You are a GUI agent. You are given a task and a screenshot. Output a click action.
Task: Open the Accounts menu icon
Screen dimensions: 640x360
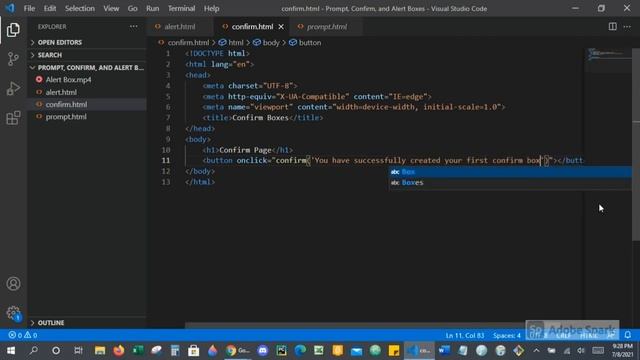tap(13, 284)
